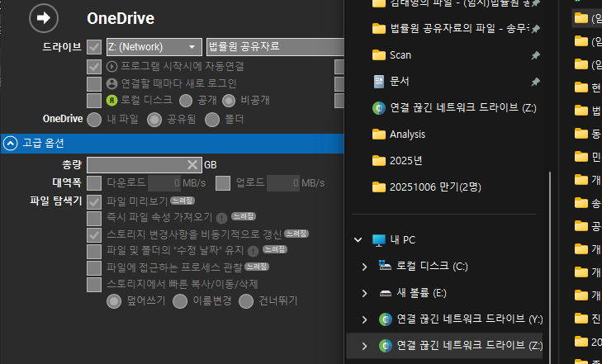The image size is (602, 364).
Task: Open the 2025년 folder in navigation pane
Action: tap(405, 160)
